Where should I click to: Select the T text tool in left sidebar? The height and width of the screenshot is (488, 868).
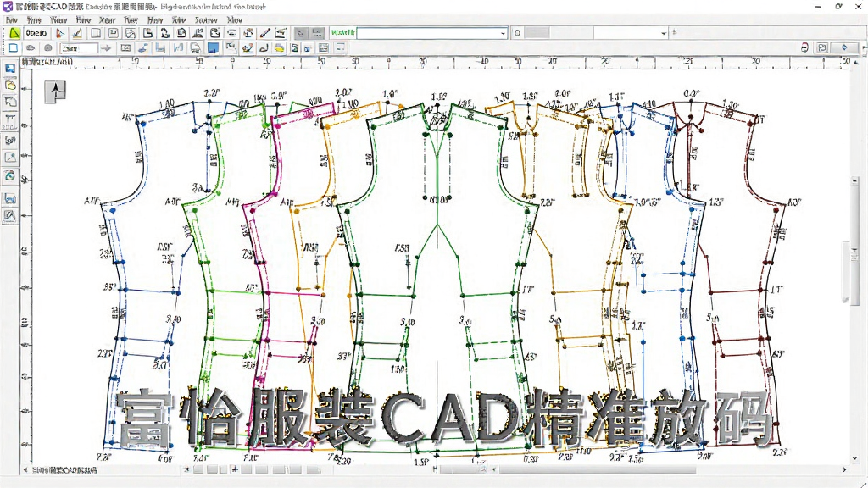tap(10, 120)
